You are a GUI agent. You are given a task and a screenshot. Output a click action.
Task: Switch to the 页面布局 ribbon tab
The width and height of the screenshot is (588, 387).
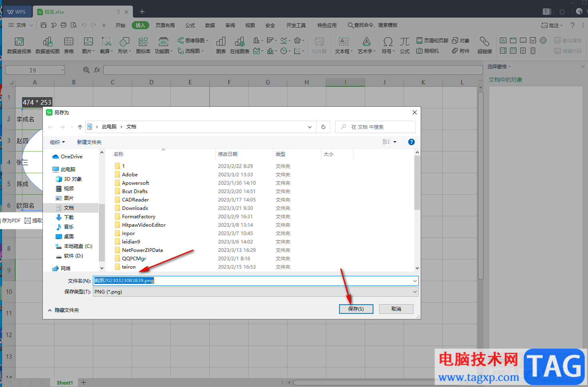165,25
